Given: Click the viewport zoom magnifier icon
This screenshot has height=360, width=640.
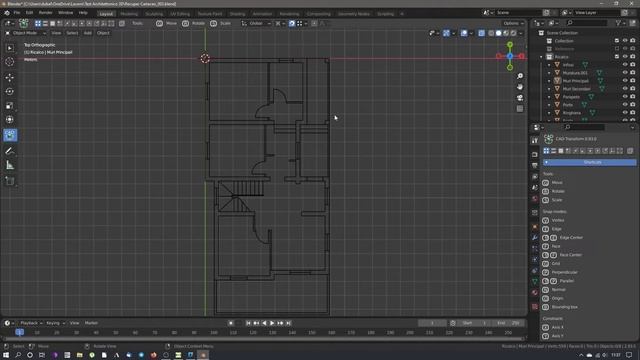Looking at the screenshot, I should [520, 76].
